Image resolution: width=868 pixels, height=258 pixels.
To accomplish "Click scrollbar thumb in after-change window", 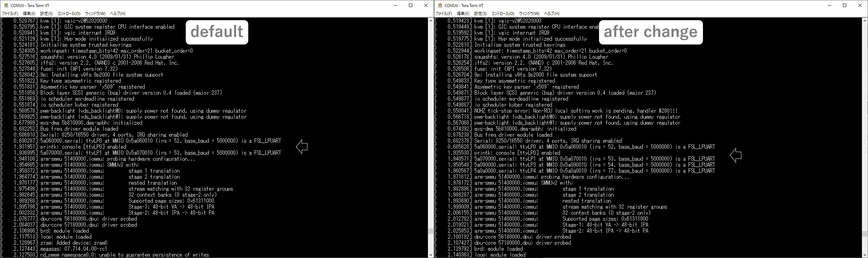I will [865, 233].
